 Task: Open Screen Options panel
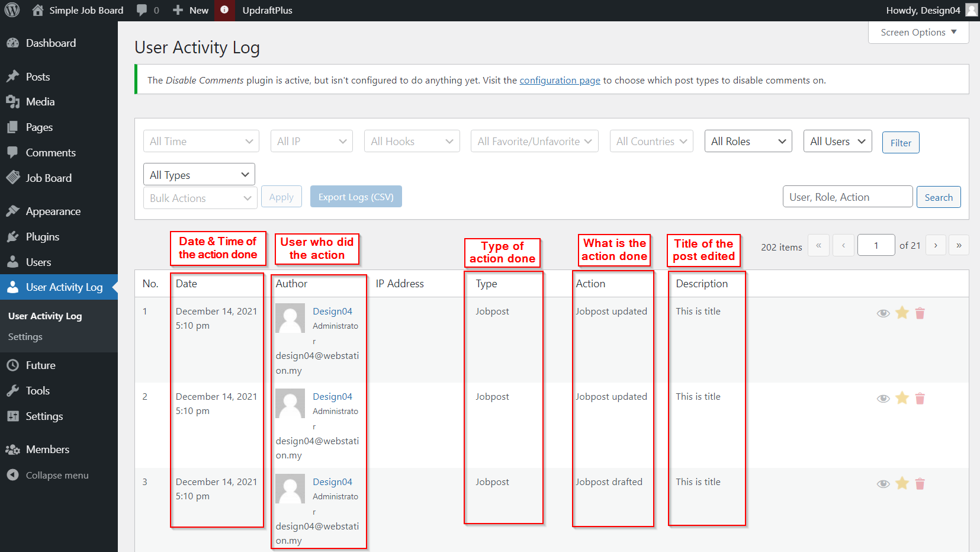[918, 33]
